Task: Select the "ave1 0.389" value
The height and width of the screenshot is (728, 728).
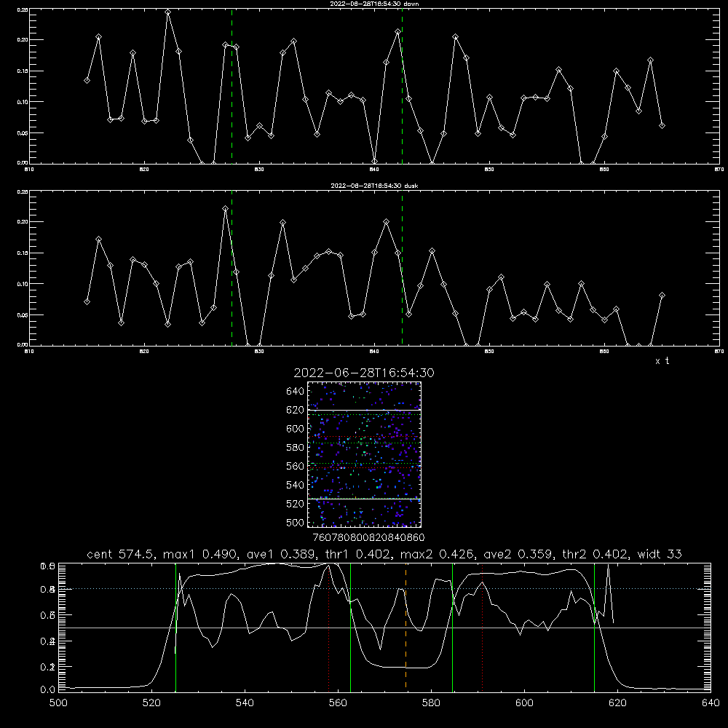Action: point(282,554)
